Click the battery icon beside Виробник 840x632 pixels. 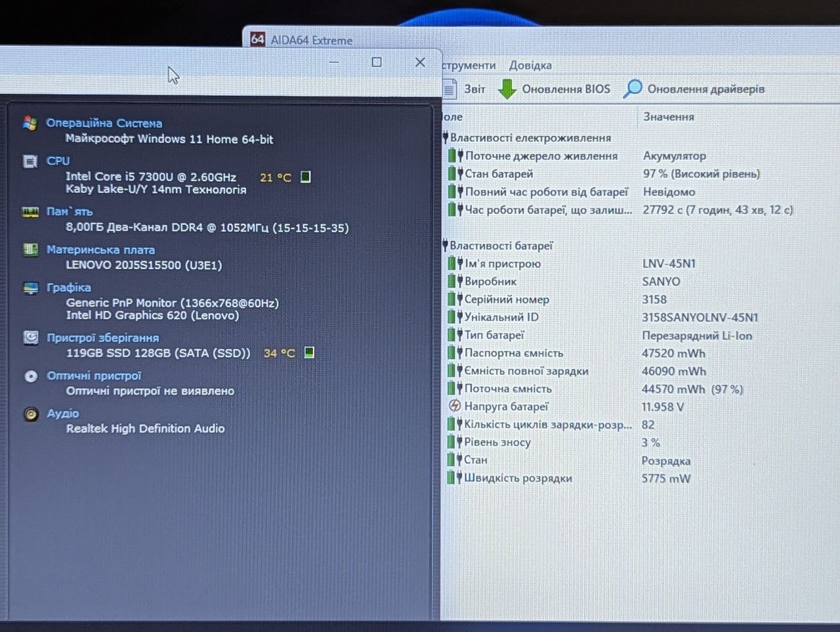455,281
